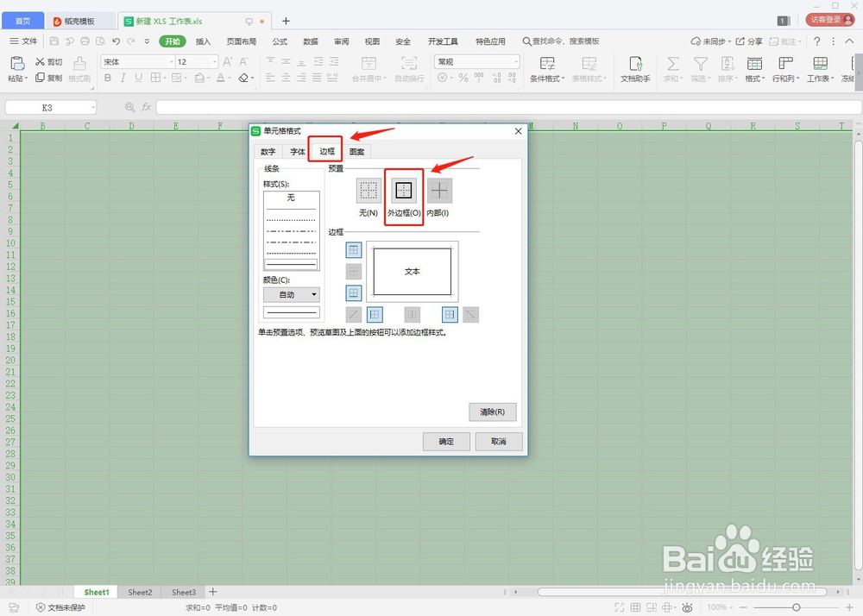The height and width of the screenshot is (616, 863).
Task: Open the font color A dropdown arrow
Action: (230, 79)
